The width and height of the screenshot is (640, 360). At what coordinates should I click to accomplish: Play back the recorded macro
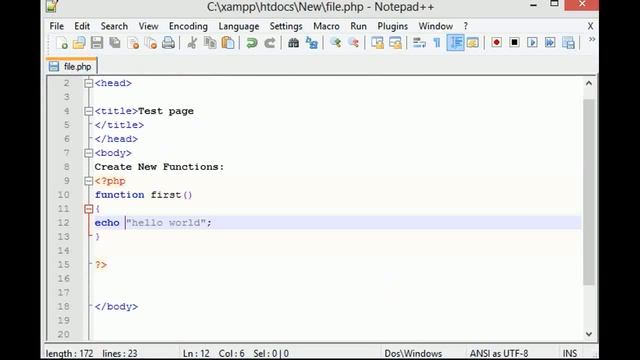tap(532, 43)
